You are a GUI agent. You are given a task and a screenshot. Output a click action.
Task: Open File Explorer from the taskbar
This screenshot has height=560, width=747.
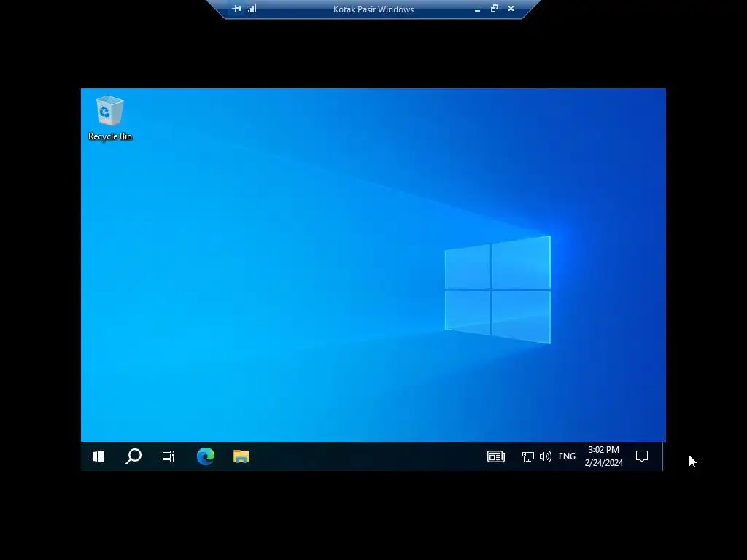point(241,456)
